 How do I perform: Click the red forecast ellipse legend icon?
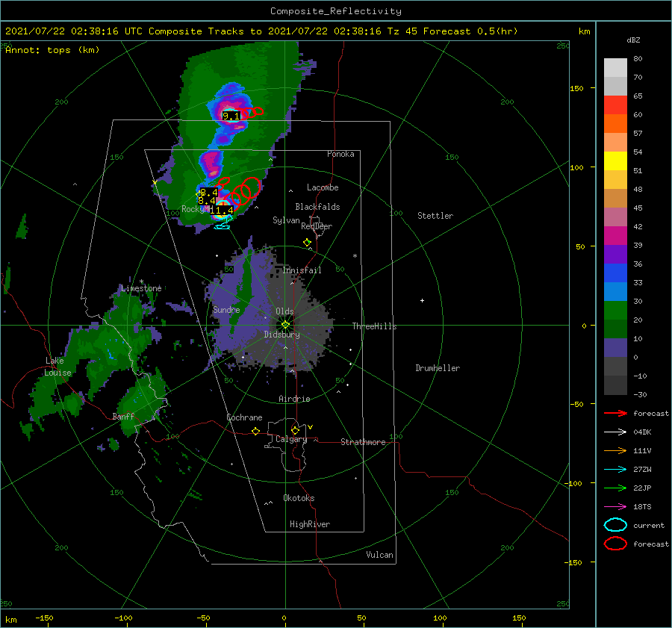click(x=615, y=544)
